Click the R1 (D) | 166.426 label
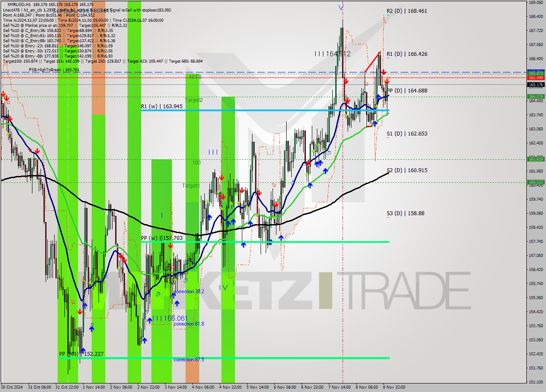 coord(407,54)
